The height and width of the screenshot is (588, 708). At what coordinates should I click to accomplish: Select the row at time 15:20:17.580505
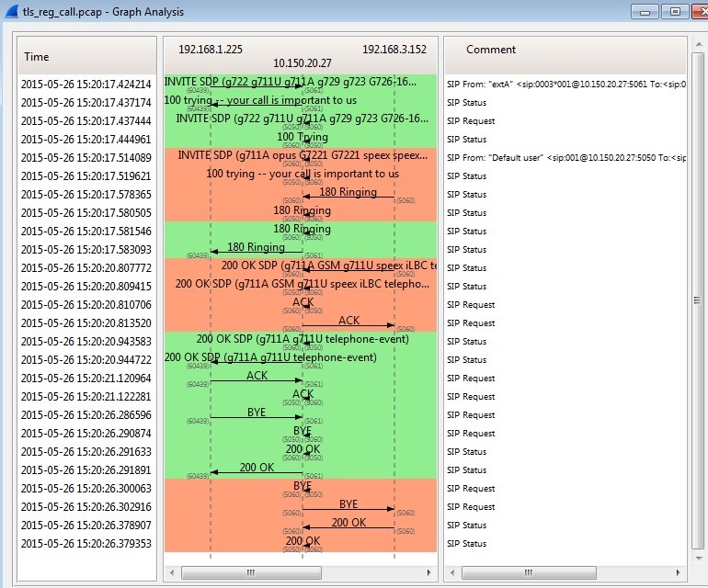86,212
